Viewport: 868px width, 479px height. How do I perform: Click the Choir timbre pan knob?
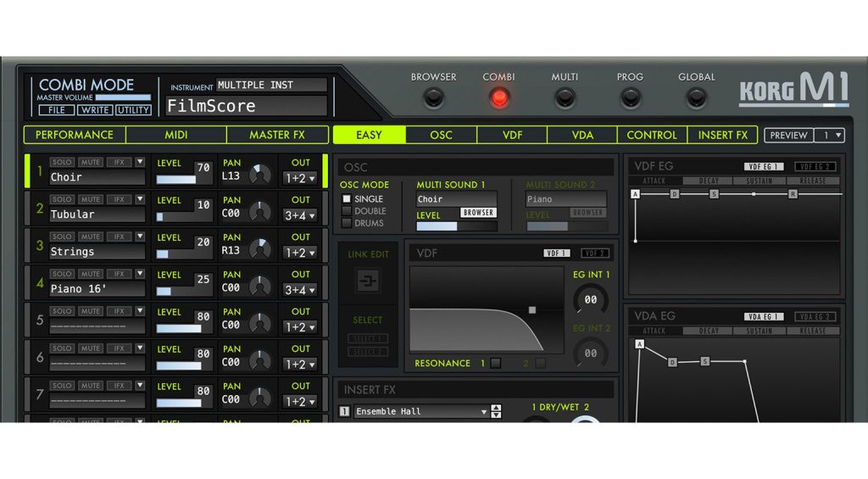pos(259,174)
